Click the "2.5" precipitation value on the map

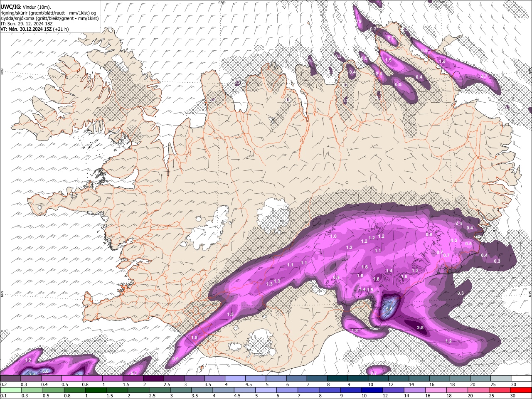pos(420,328)
